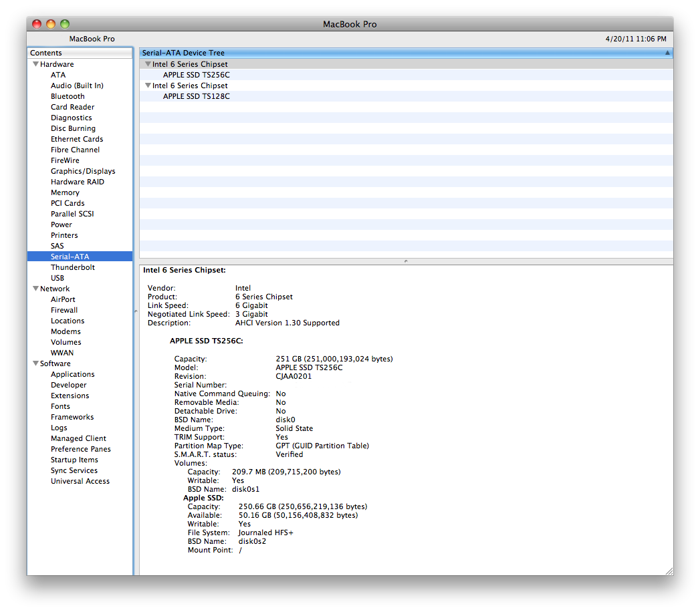Image resolution: width=700 pixels, height=612 pixels.
Task: Click the Serial-ATA Device Tree column header
Action: click(406, 53)
